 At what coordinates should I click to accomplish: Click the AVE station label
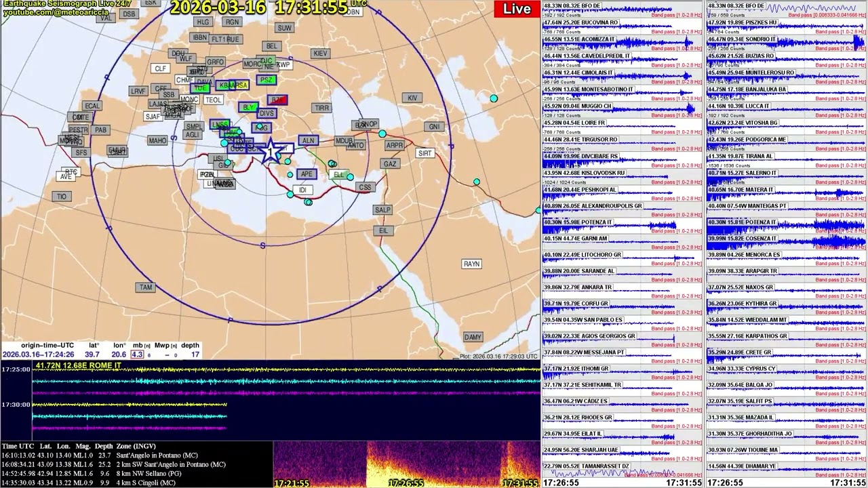pos(66,177)
